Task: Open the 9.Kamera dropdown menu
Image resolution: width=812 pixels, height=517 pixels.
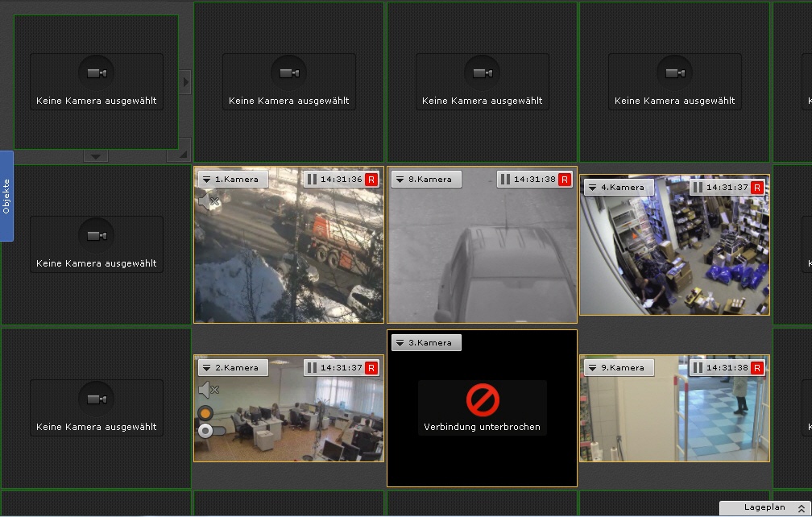Action: [x=619, y=367]
